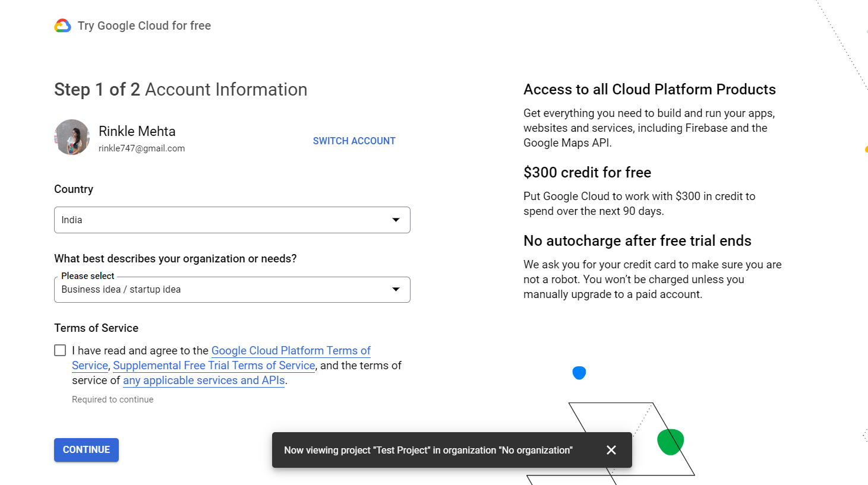
Task: Click the '$300 credit for free' heading
Action: pos(587,173)
